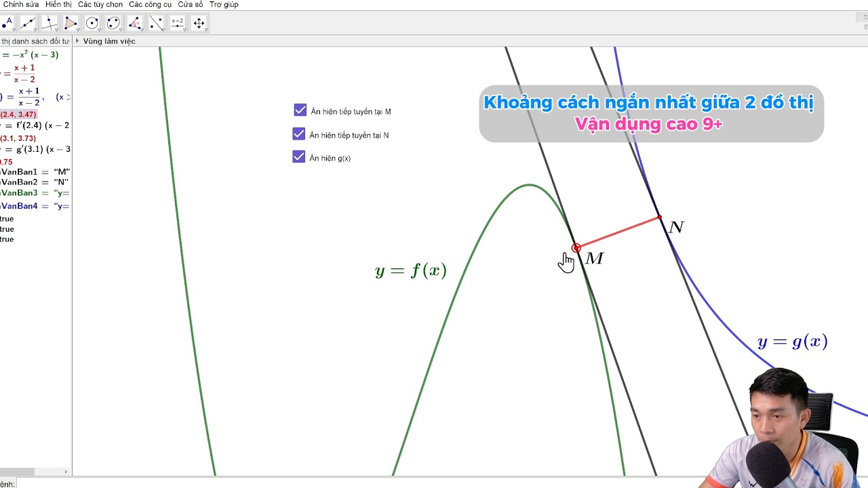The image size is (868, 488).
Task: Open the toolbox arrow on the Point tool
Action: point(13,30)
